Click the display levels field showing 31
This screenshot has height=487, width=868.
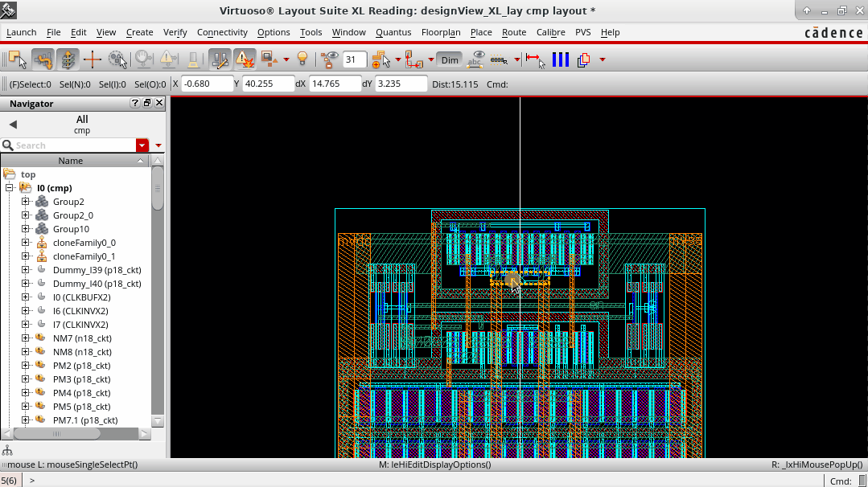tap(354, 59)
